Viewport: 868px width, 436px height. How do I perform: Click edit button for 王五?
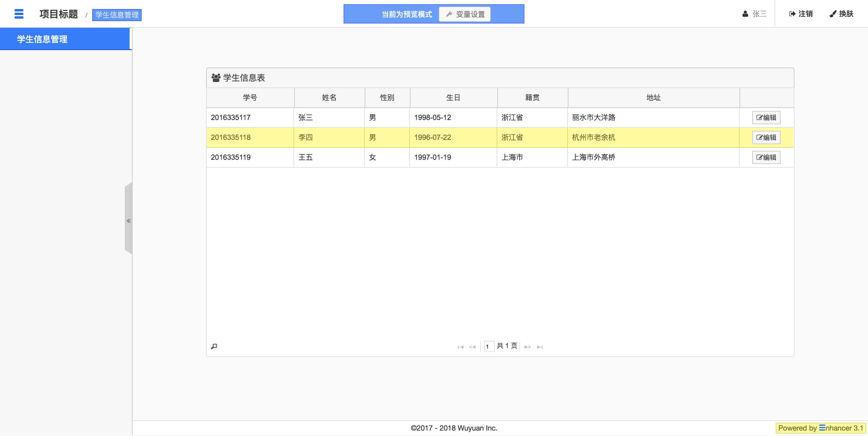pos(766,157)
